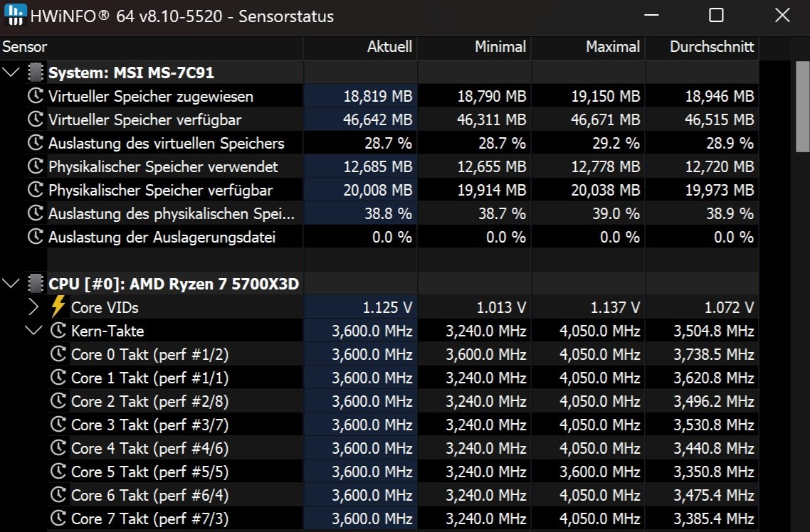Collapse the System: MSI MS-7C91 group
This screenshot has width=810, height=532.
(x=11, y=73)
